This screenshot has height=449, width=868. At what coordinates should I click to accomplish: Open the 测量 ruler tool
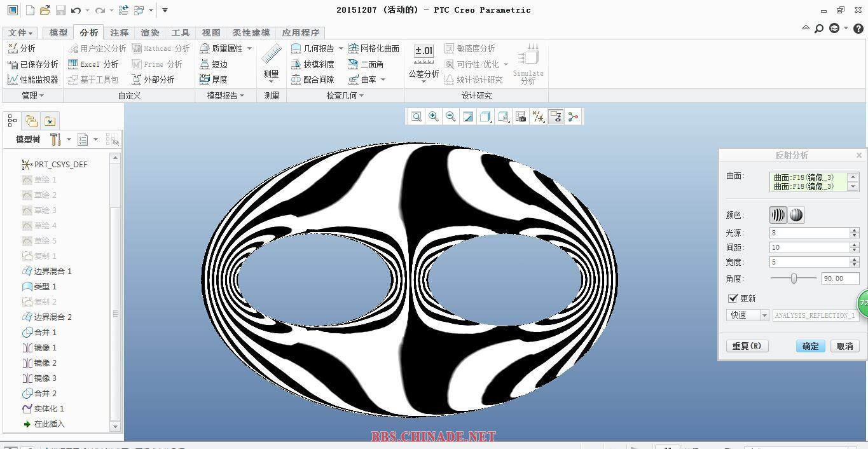[x=272, y=62]
